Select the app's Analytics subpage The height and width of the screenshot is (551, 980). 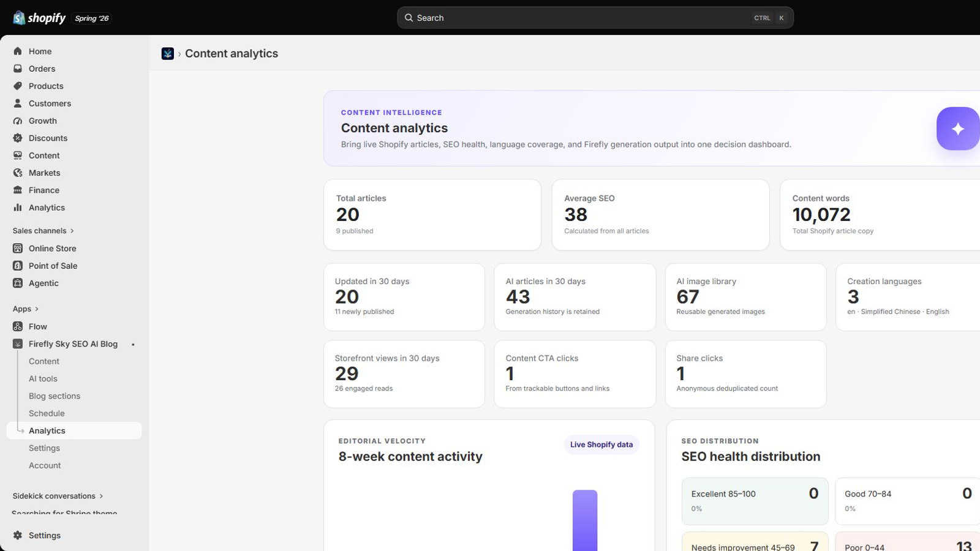pos(74,430)
